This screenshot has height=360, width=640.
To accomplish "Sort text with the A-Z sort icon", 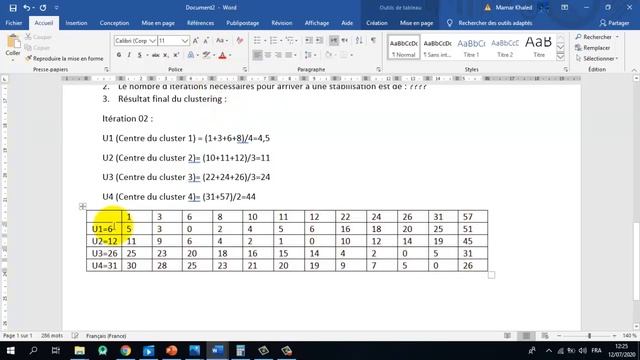I will click(359, 40).
